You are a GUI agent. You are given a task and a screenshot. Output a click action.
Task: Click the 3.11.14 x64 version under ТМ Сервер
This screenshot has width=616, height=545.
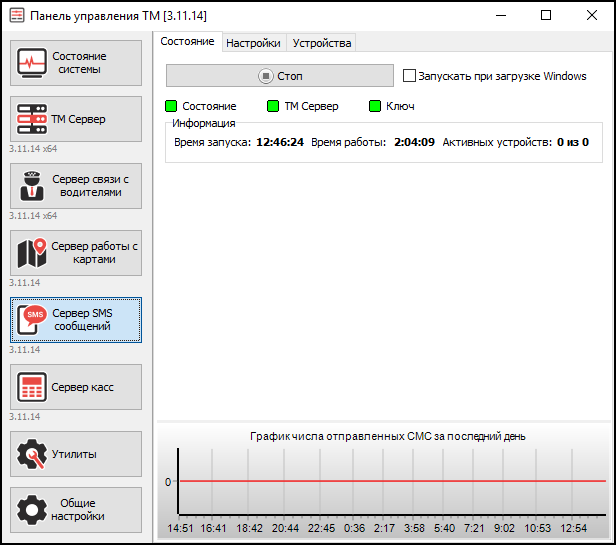33,149
